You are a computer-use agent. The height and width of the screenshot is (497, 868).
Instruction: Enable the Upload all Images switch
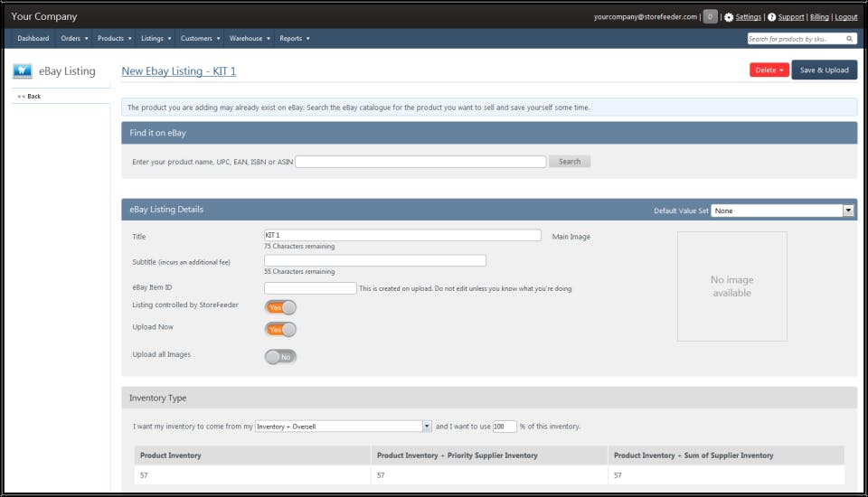pyautogui.click(x=280, y=357)
